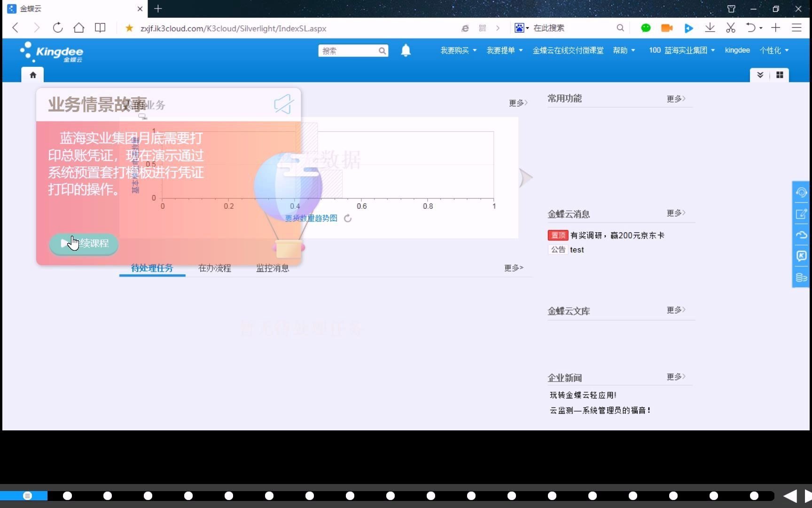Click the QR code icon in the address bar

coord(482,28)
